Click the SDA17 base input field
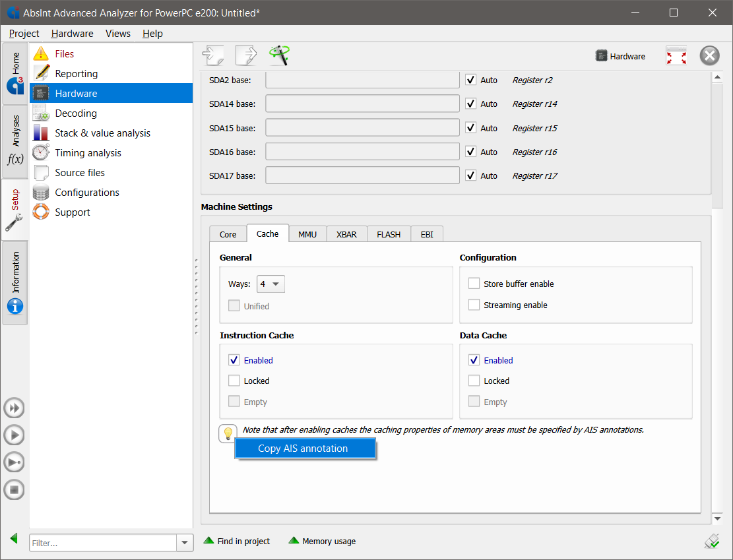Image resolution: width=733 pixels, height=560 pixels. coord(362,175)
